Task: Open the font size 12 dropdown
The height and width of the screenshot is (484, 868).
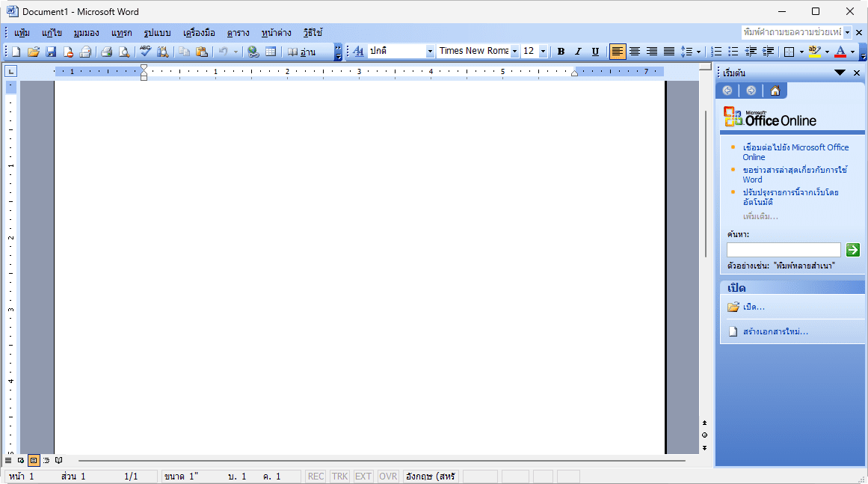Action: (543, 52)
